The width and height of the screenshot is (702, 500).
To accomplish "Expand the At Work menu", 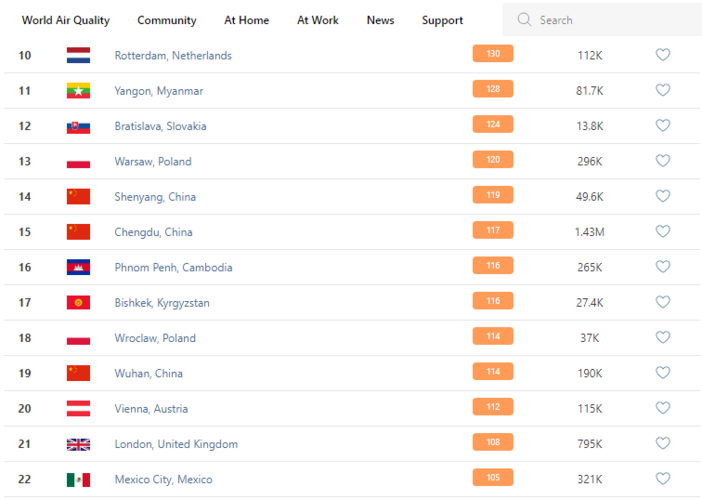I will 318,20.
